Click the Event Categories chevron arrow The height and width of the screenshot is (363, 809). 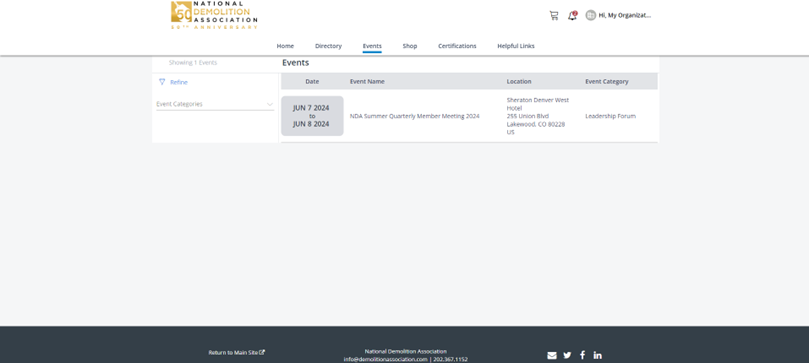click(270, 104)
